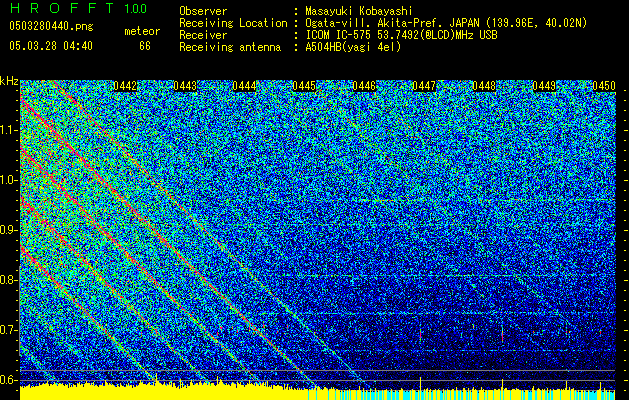Click the Receiver label
Viewport: 629px width, 400px height.
coord(203,35)
